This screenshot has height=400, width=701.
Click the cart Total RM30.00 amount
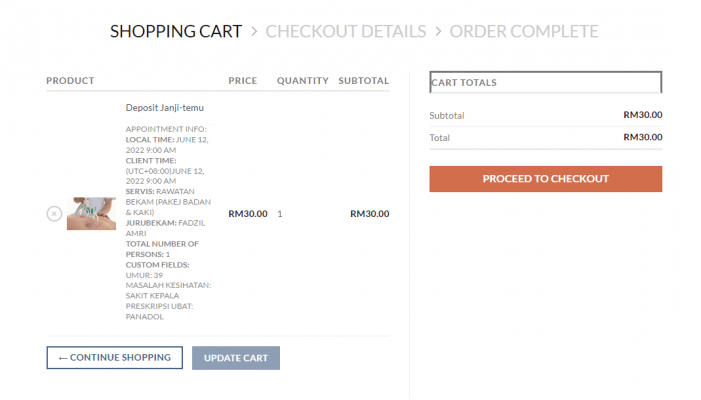[x=642, y=137]
